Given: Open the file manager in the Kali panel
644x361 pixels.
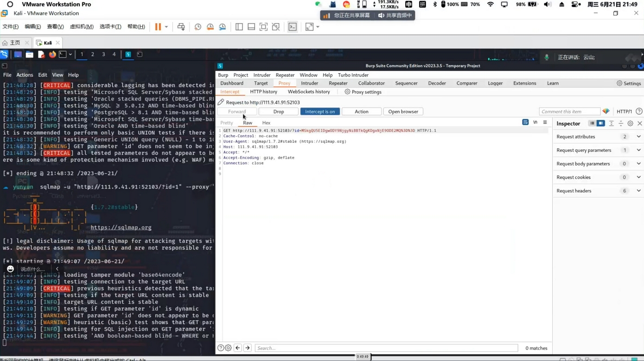Looking at the screenshot, I should 29,54.
